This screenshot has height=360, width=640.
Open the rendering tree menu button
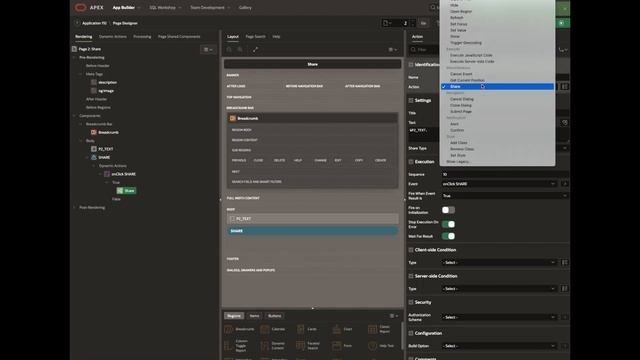208,49
